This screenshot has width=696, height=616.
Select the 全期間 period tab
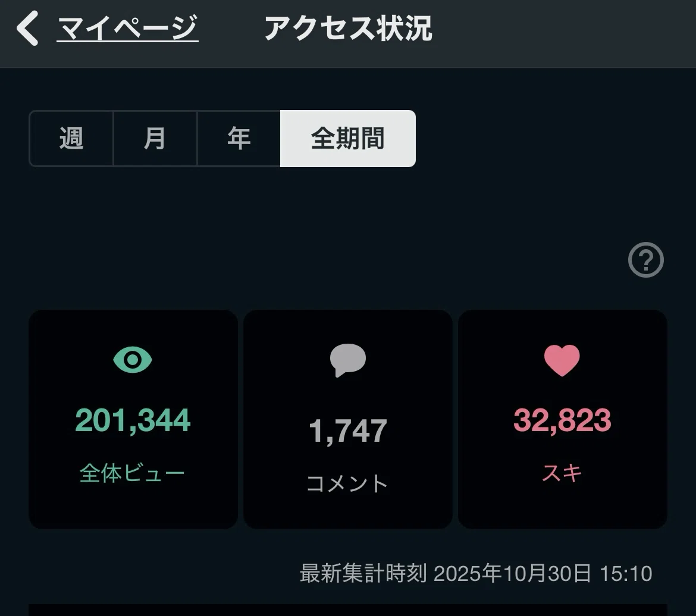click(x=348, y=139)
